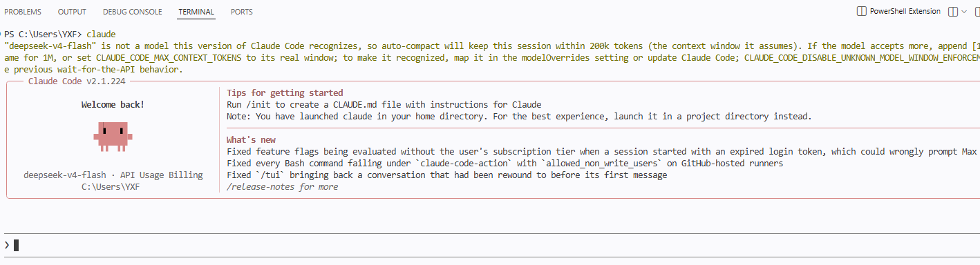Select the TERMINAL tab
980x265 pixels.
point(196,12)
